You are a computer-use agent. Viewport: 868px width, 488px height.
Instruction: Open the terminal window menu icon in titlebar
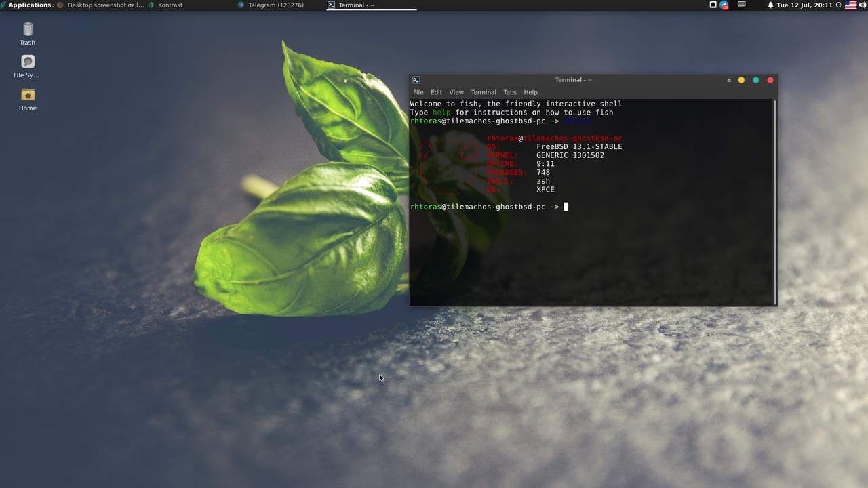(x=416, y=80)
